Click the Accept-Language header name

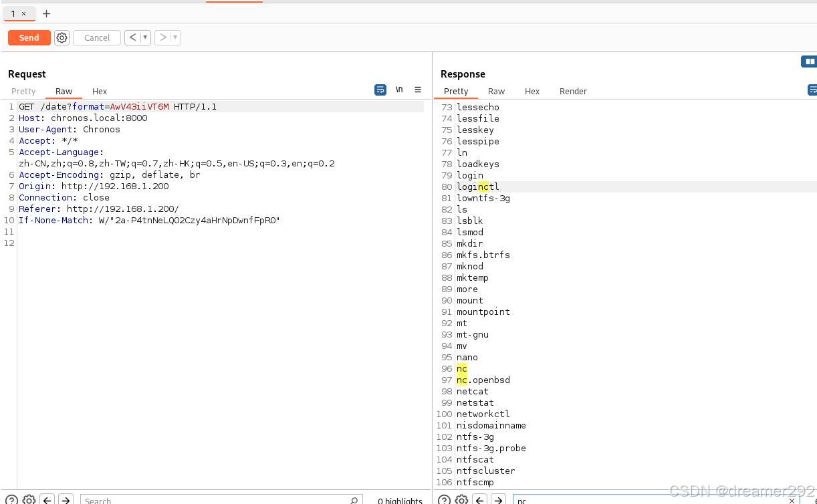(x=62, y=152)
